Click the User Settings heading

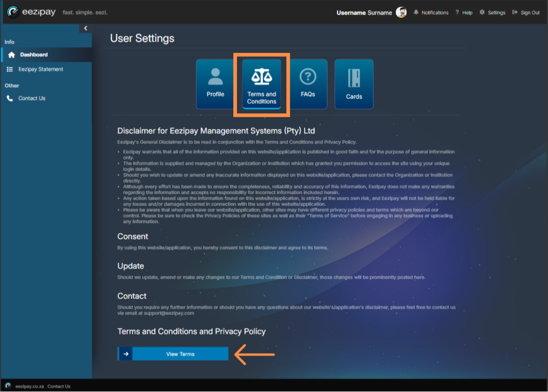pos(142,38)
